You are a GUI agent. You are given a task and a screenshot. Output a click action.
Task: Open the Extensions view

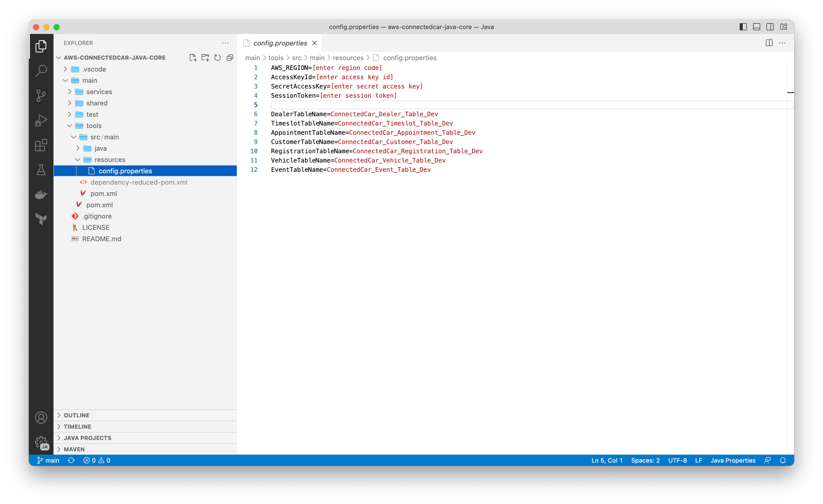coord(41,145)
